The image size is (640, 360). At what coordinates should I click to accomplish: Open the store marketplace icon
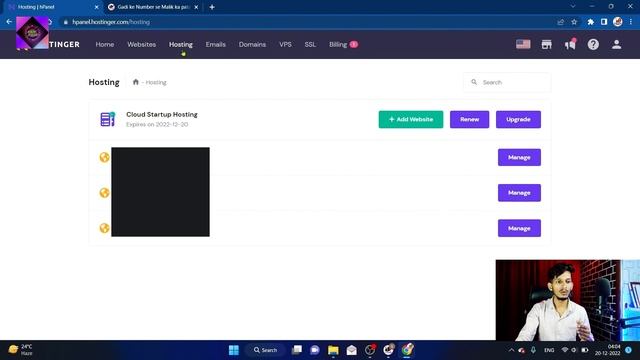[547, 44]
